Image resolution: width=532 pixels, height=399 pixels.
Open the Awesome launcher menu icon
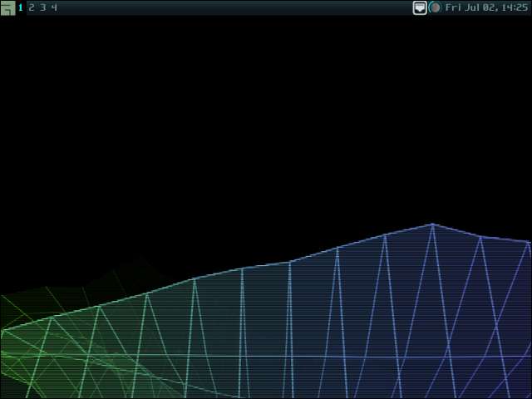7,7
